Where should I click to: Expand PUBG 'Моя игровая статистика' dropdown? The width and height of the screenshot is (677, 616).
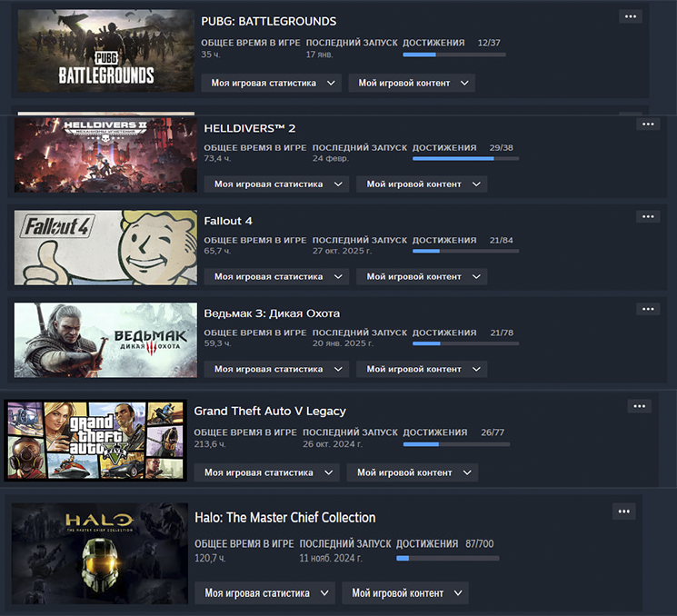[x=272, y=83]
